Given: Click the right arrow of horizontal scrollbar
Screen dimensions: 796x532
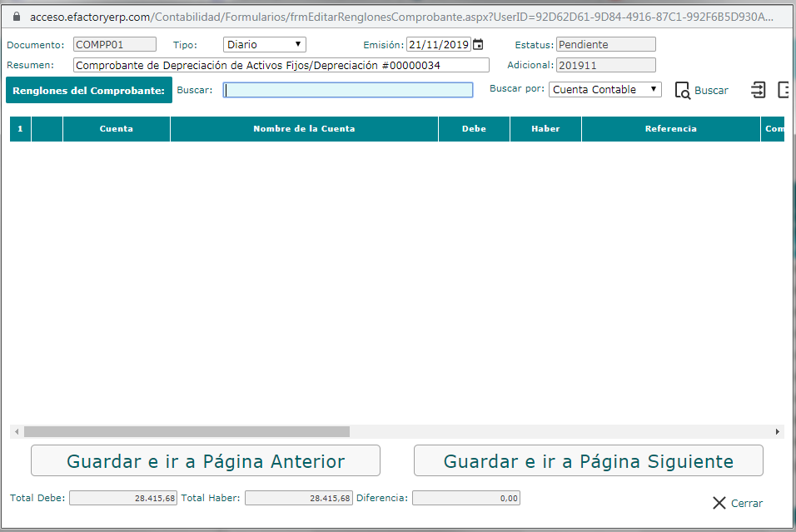Looking at the screenshot, I should 777,431.
